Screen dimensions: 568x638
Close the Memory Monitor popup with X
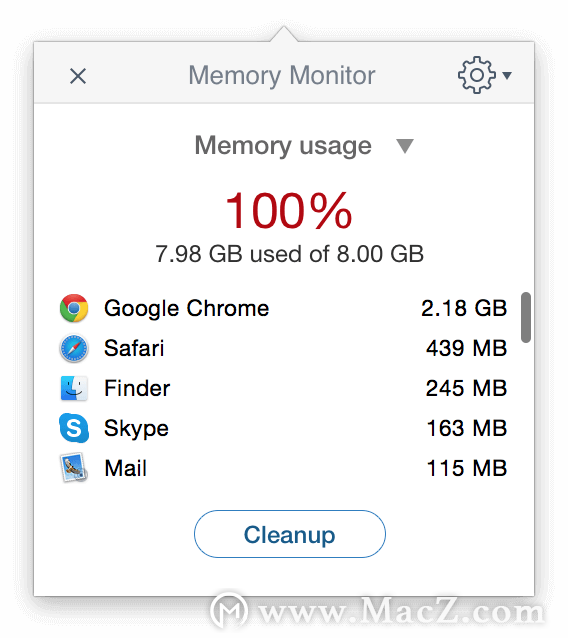[78, 76]
